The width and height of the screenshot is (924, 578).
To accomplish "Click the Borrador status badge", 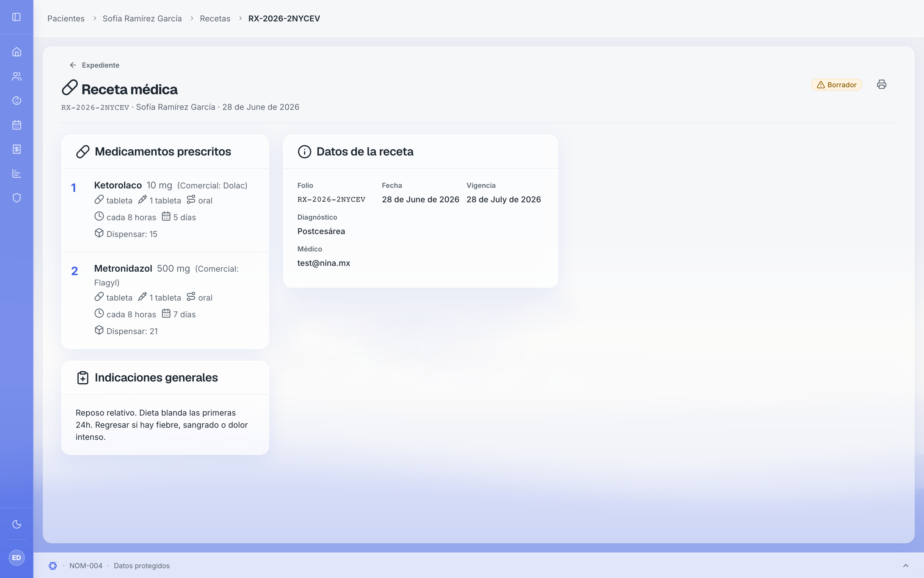I will pos(837,85).
